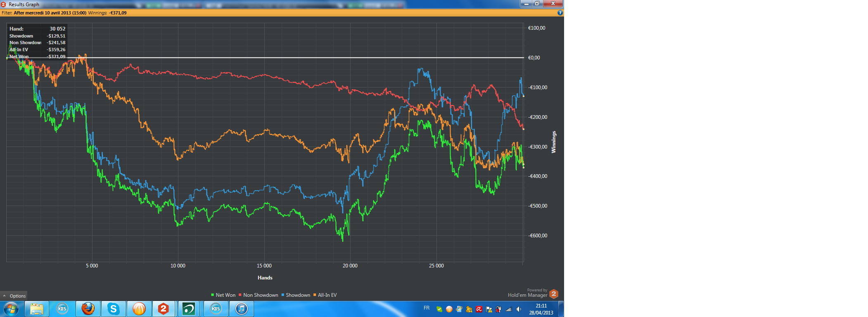
Task: Open the first BS app on the taskbar
Action: pos(62,309)
